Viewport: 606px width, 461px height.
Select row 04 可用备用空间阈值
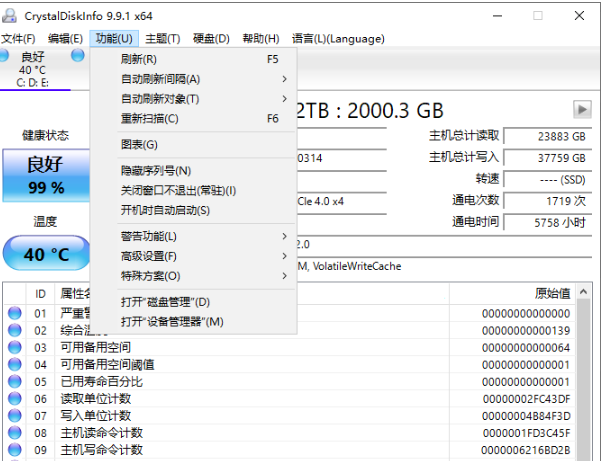pyautogui.click(x=290, y=364)
